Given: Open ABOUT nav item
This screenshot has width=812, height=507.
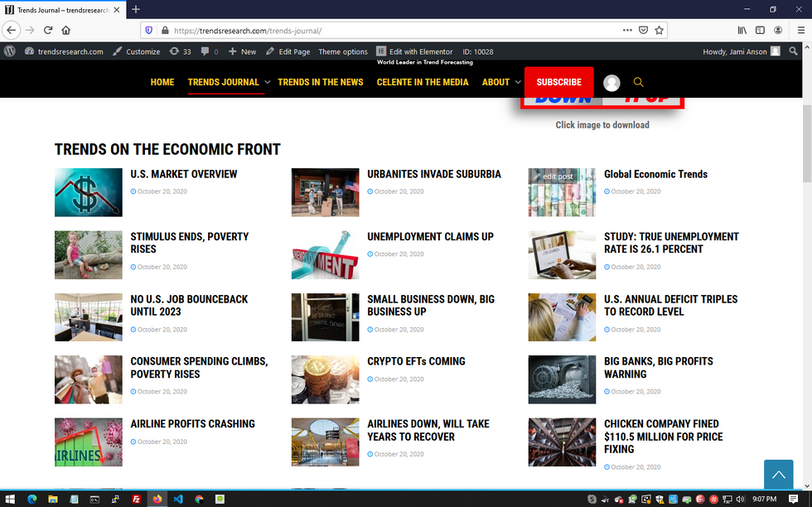Looking at the screenshot, I should [x=495, y=82].
